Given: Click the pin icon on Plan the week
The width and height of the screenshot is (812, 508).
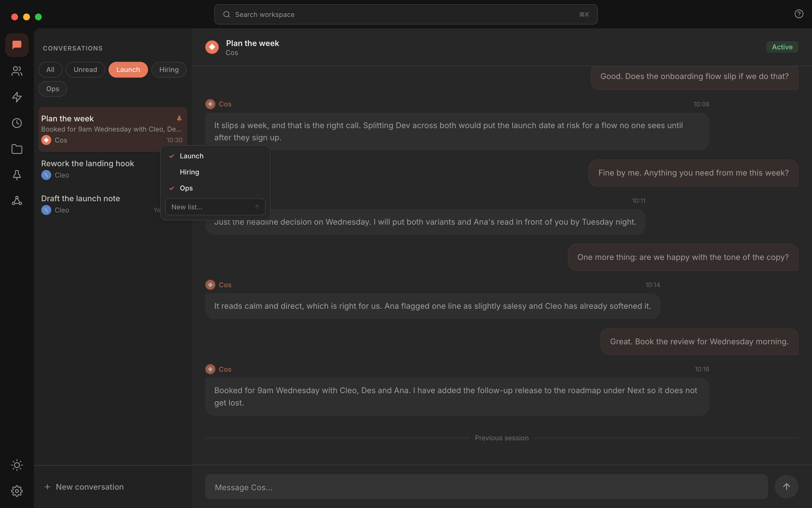Looking at the screenshot, I should click(179, 119).
